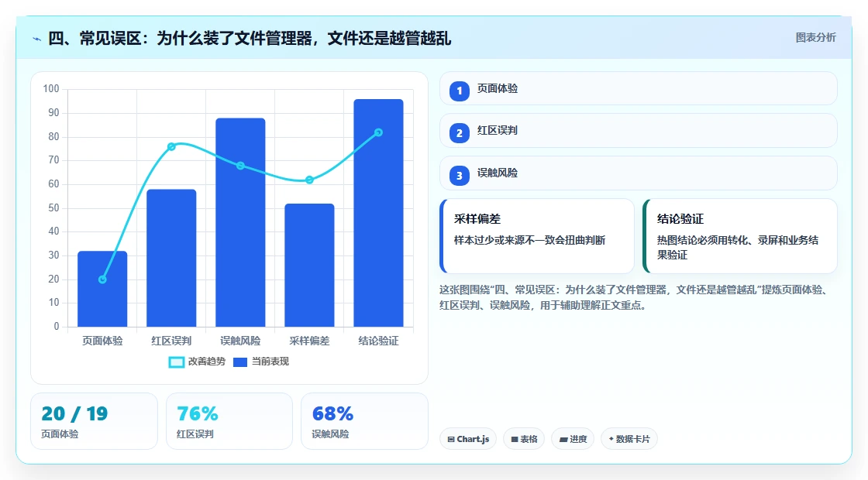This screenshot has width=868, height=480.
Task: Click the icon in 进度 tag
Action: (563, 440)
